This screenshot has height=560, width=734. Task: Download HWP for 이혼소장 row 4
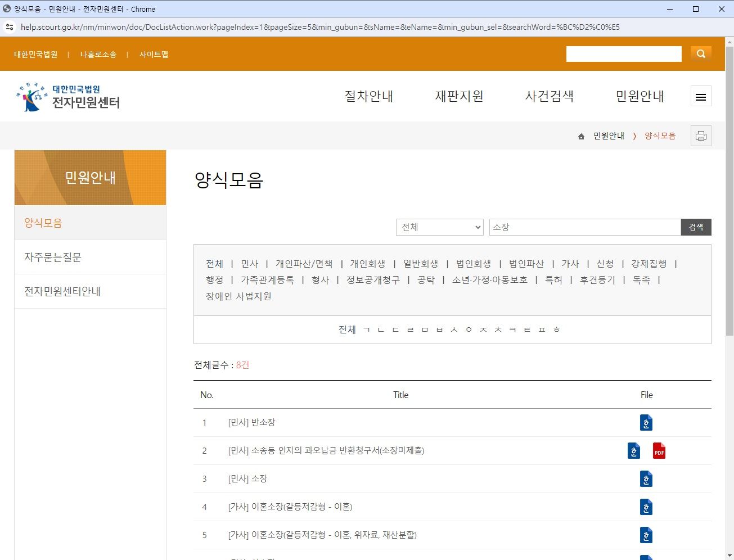[x=646, y=507]
